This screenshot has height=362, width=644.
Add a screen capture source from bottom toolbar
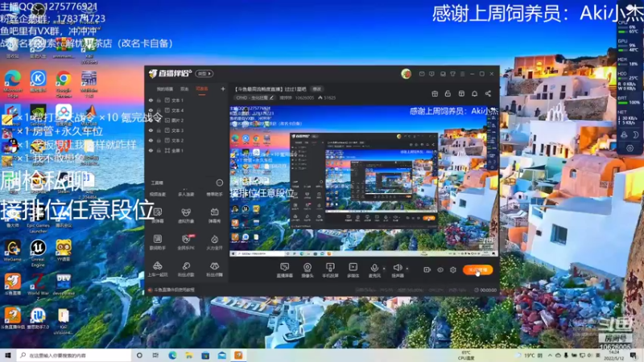pos(285,270)
